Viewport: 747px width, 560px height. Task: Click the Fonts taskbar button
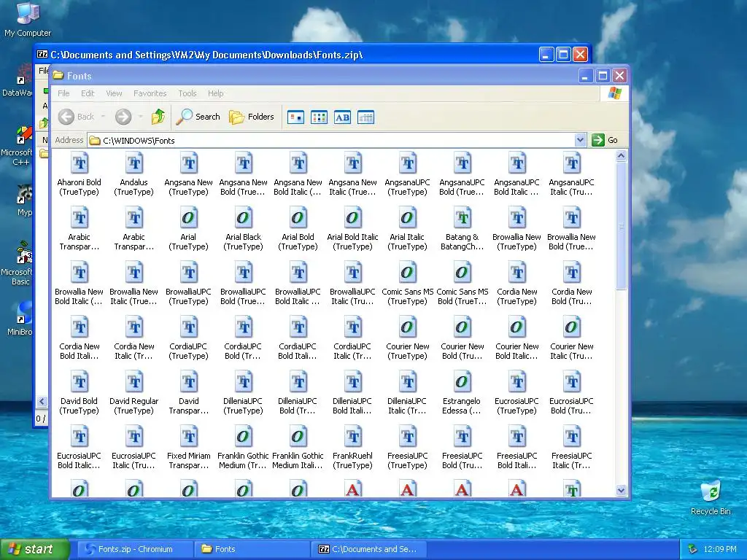(252, 549)
